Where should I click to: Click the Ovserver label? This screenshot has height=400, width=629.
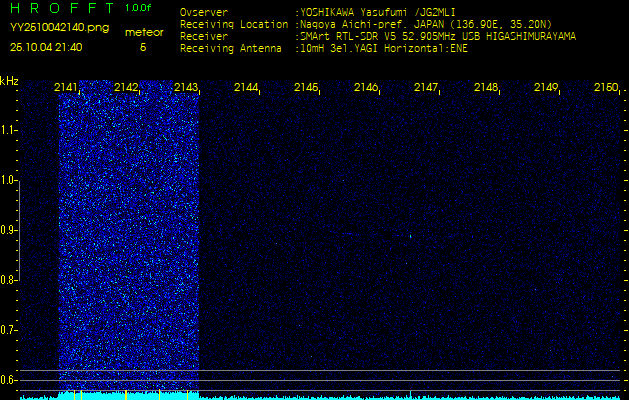(x=204, y=12)
